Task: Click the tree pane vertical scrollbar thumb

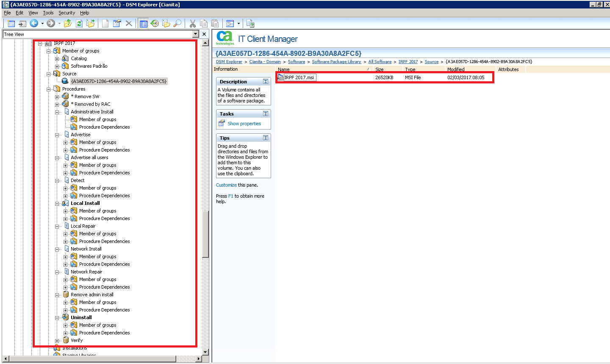Action: coord(205,234)
